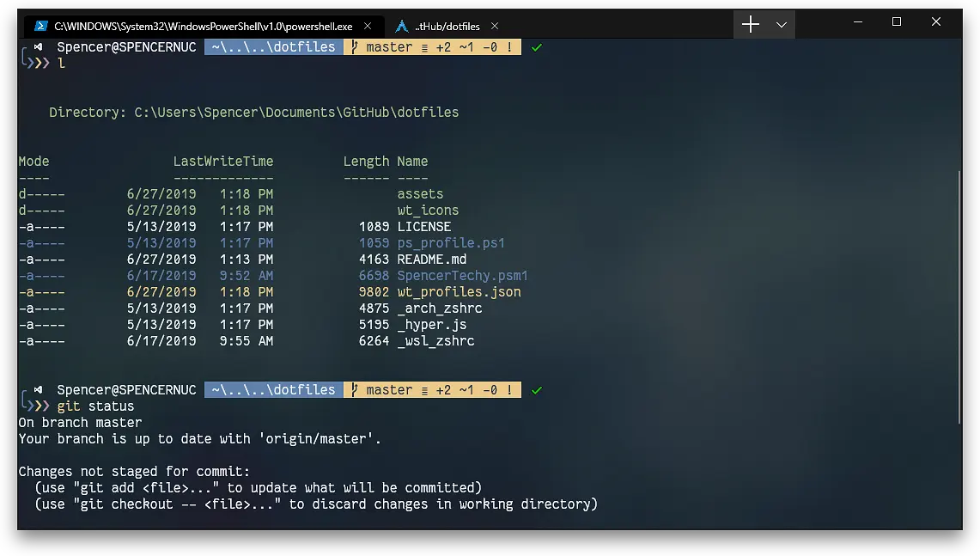Click the wt_icons directory name
980x556 pixels.
coord(428,211)
